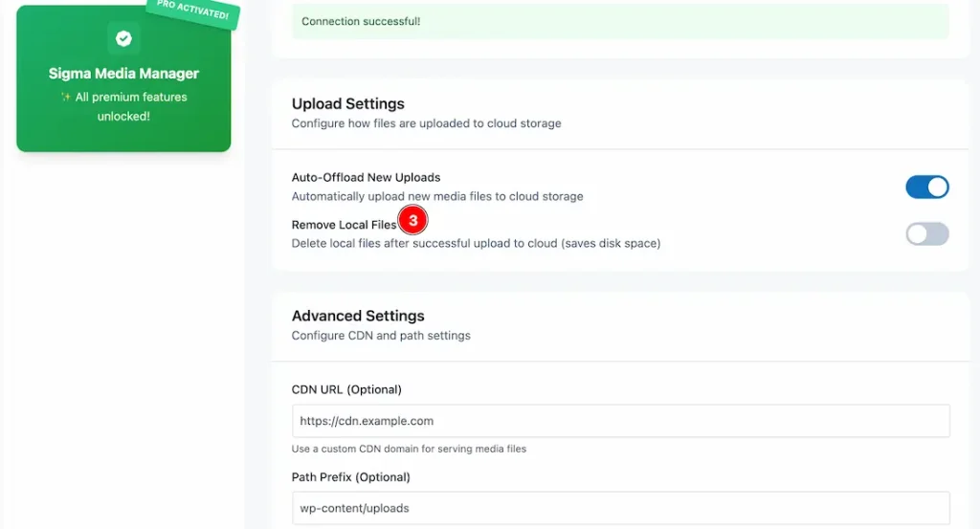Click the CDN URL (Optional) label
This screenshot has height=529, width=980.
coord(346,389)
